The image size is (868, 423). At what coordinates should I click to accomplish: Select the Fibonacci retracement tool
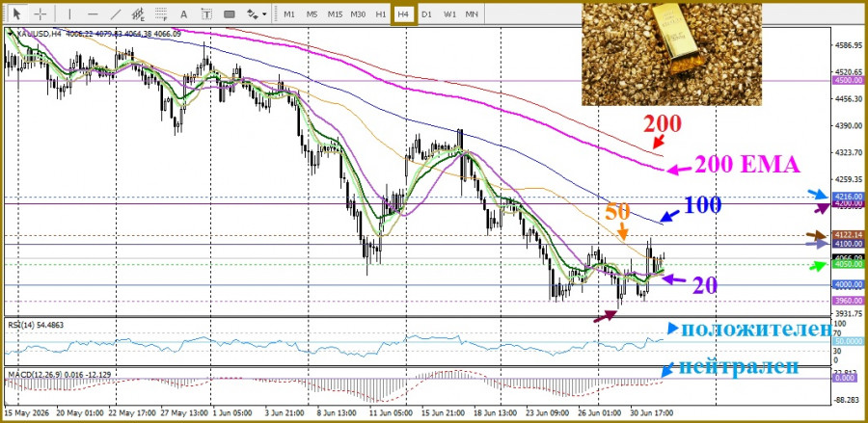[x=161, y=13]
